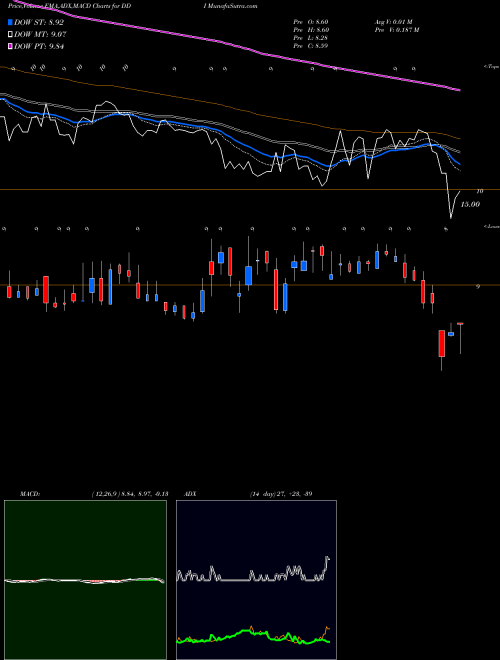
Task: Select the 'DOW ST: 8.92' legend label
Action: 39,22
